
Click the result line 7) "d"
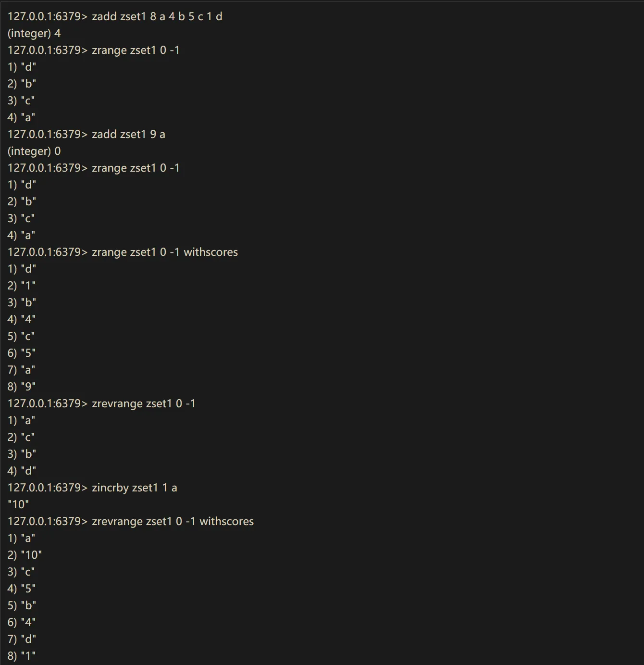[x=22, y=639]
